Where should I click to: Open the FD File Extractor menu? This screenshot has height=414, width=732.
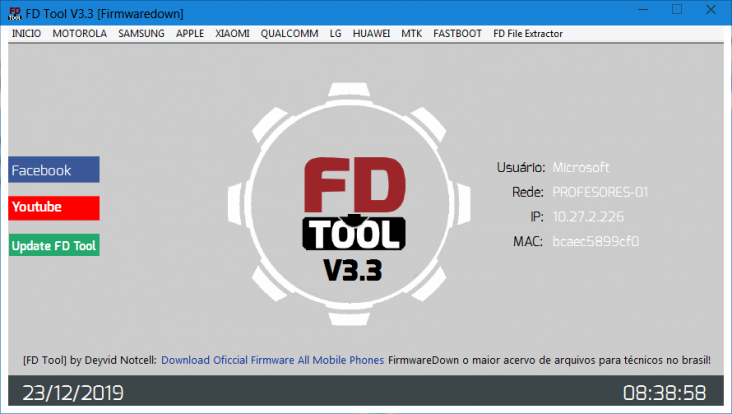point(528,34)
